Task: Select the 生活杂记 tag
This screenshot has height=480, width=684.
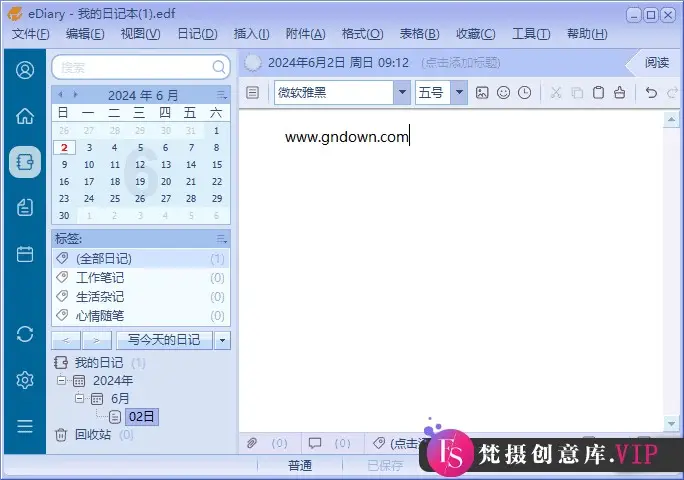Action: click(141, 297)
